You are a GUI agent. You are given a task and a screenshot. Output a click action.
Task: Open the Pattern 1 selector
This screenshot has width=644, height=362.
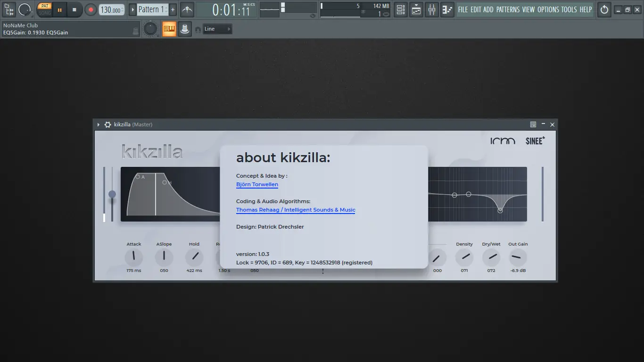click(152, 9)
